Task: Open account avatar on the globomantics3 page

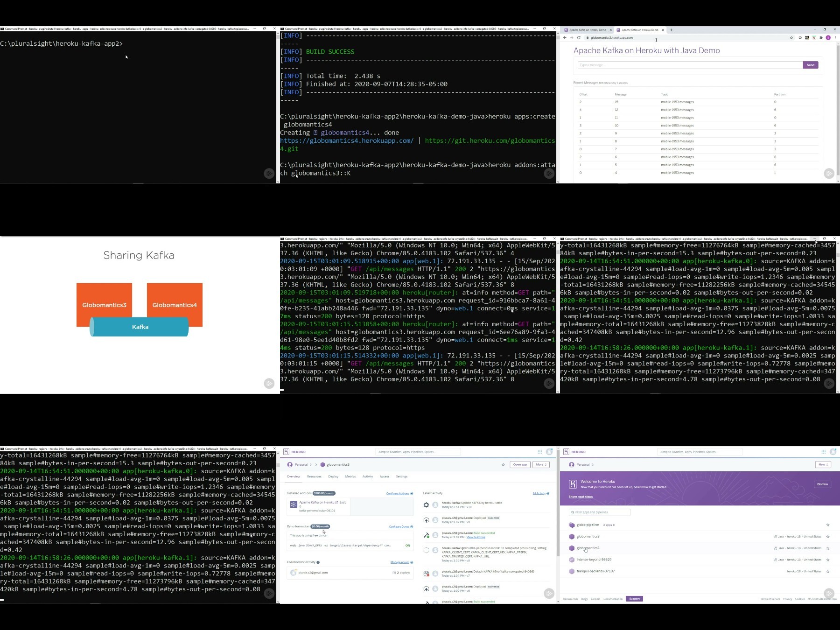Action: point(549,452)
